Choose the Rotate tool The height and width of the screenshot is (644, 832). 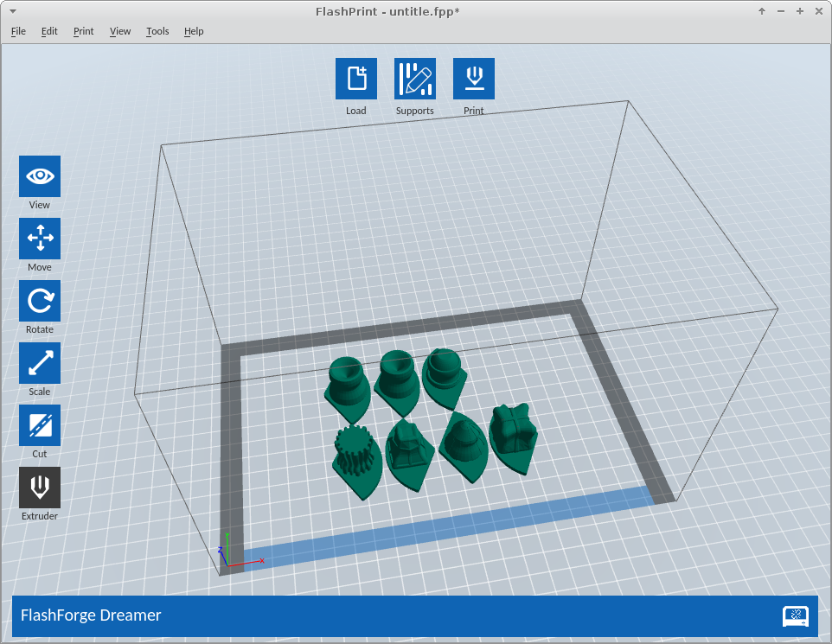point(40,301)
